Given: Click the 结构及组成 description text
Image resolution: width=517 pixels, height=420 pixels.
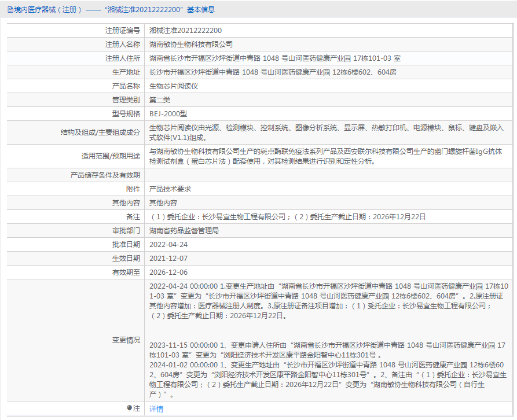Looking at the screenshot, I should (x=327, y=132).
